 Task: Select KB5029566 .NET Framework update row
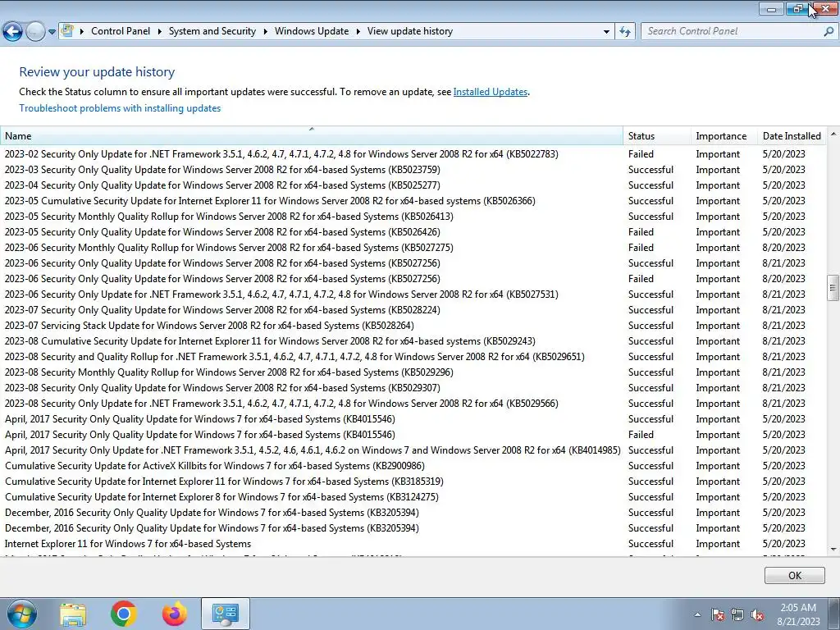click(x=413, y=404)
